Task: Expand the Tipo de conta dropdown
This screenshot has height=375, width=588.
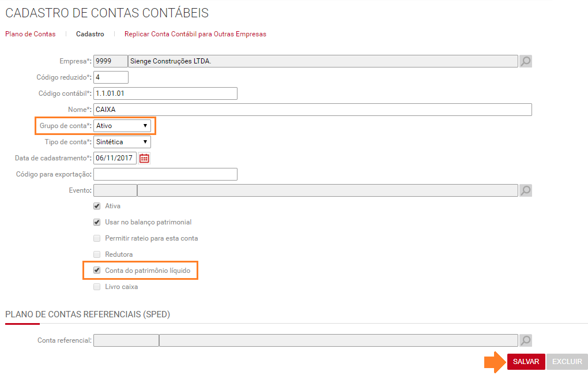Action: (122, 142)
